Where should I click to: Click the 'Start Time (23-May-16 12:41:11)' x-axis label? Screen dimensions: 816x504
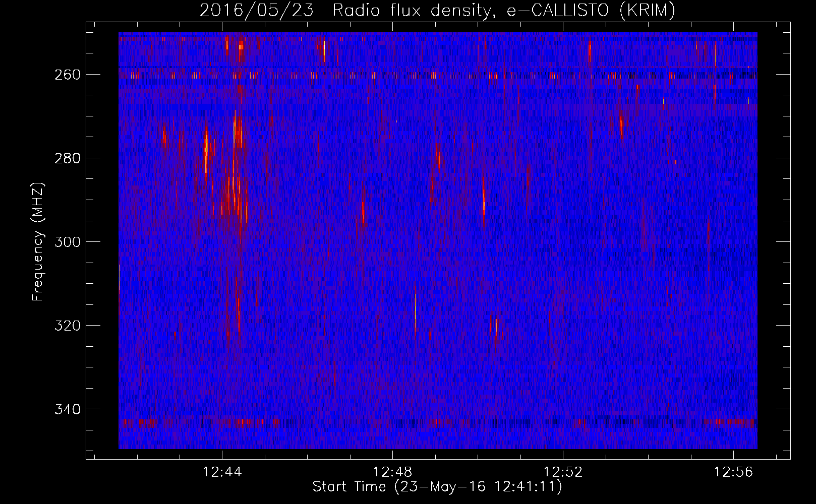tap(437, 487)
